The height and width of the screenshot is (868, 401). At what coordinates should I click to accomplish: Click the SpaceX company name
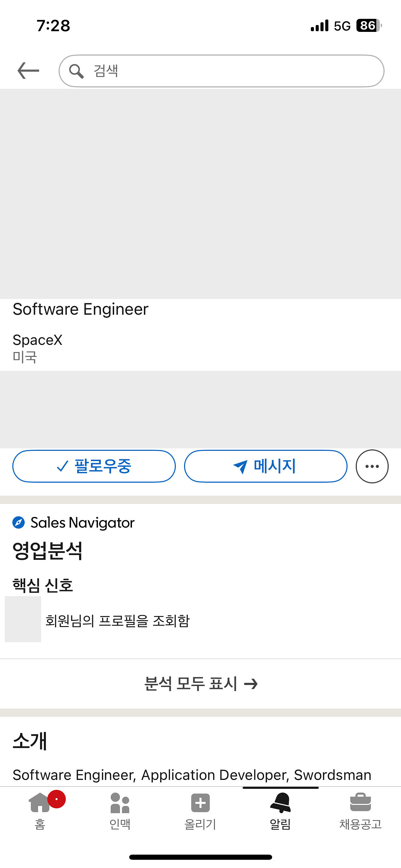pos(38,340)
